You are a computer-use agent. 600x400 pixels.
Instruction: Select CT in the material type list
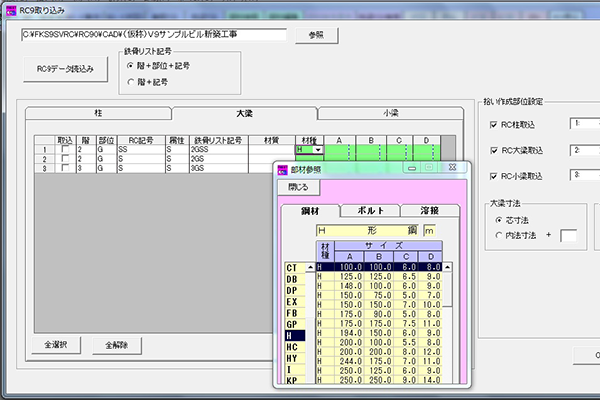point(295,268)
